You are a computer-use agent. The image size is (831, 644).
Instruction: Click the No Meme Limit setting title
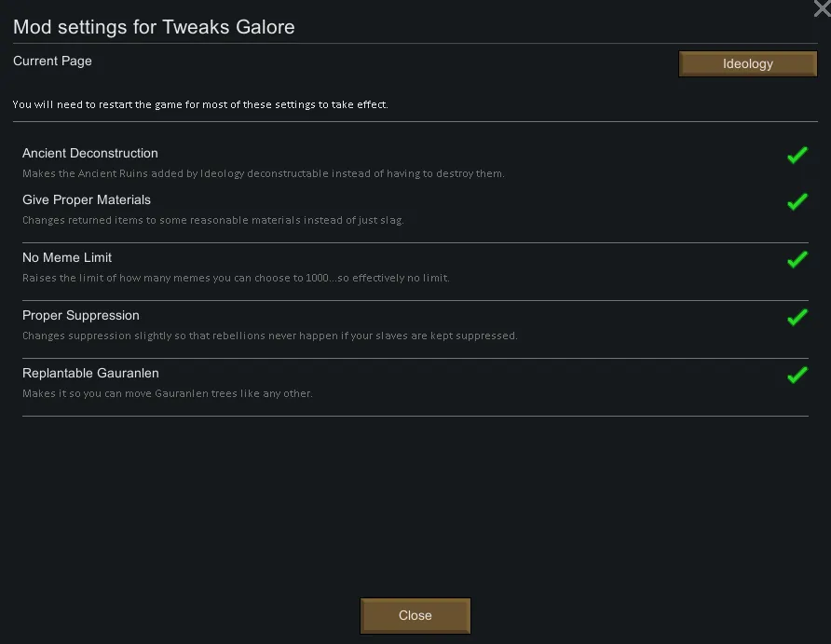pos(67,257)
